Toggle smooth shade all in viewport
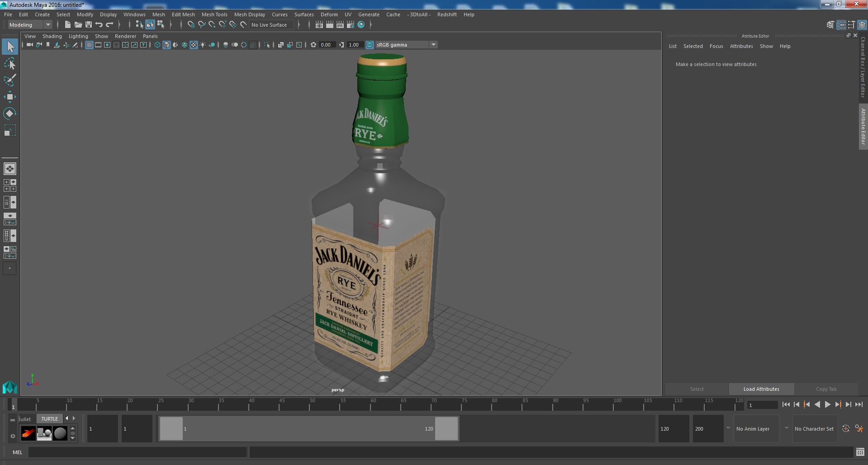This screenshot has width=868, height=465. (x=166, y=45)
